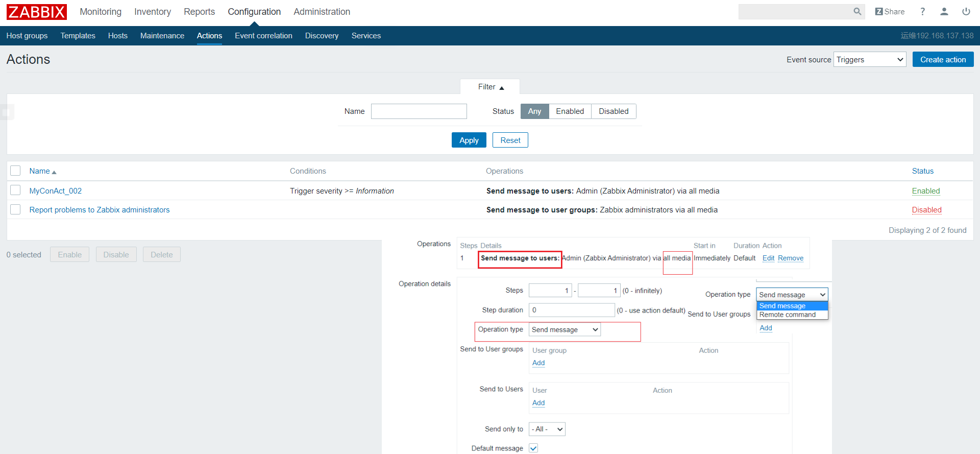Viewport: 980px width, 454px height.
Task: Select the Any status filter
Action: (x=534, y=111)
